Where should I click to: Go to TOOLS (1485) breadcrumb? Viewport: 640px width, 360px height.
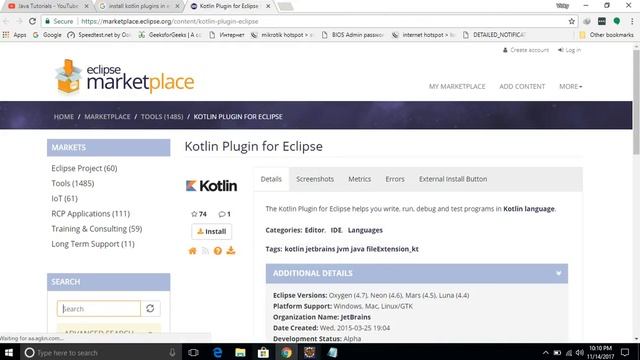pyautogui.click(x=162, y=117)
